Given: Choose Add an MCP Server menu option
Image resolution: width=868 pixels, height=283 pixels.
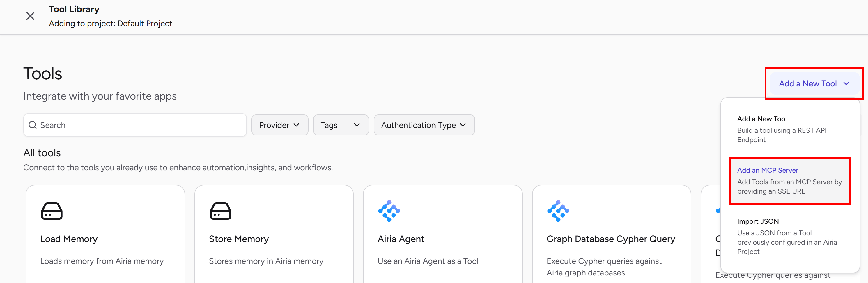Looking at the screenshot, I should click(x=790, y=181).
